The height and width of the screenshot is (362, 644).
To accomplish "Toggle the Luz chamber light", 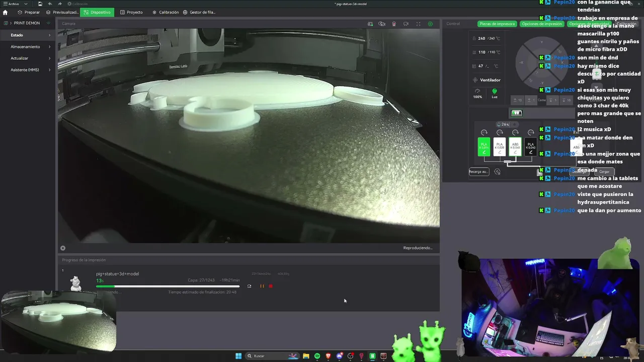I will [x=495, y=94].
